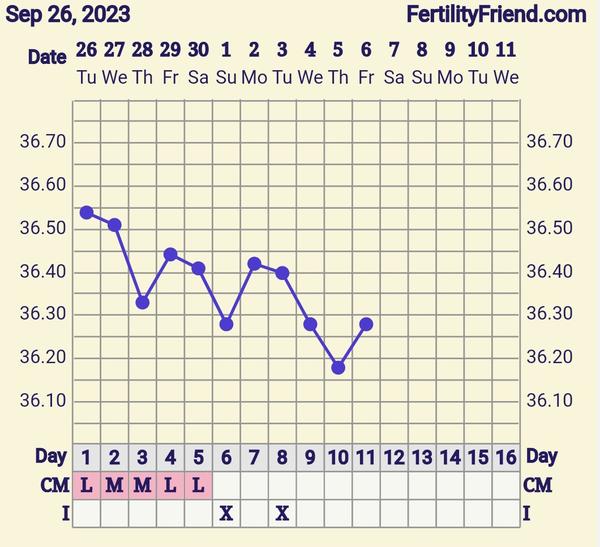Select cycle day 16 in the Day row
600x547 pixels.
pos(506,458)
